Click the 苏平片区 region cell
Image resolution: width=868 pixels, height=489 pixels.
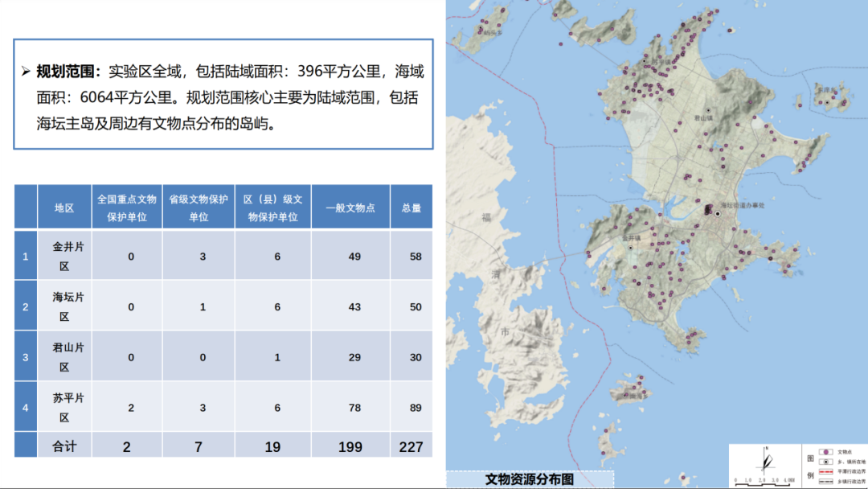point(64,408)
